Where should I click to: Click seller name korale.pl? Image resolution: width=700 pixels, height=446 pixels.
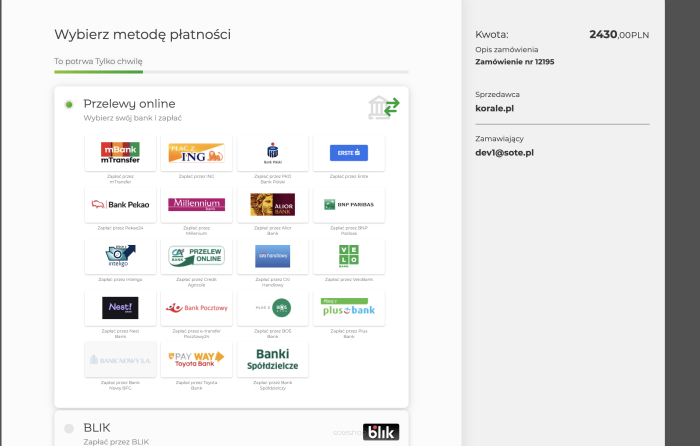point(495,108)
